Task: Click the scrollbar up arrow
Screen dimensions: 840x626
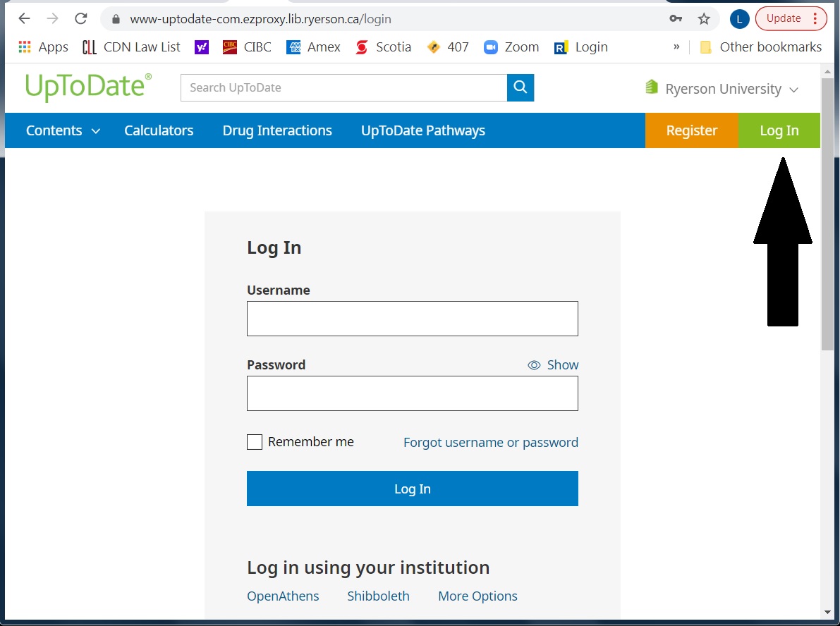Action: 828,70
